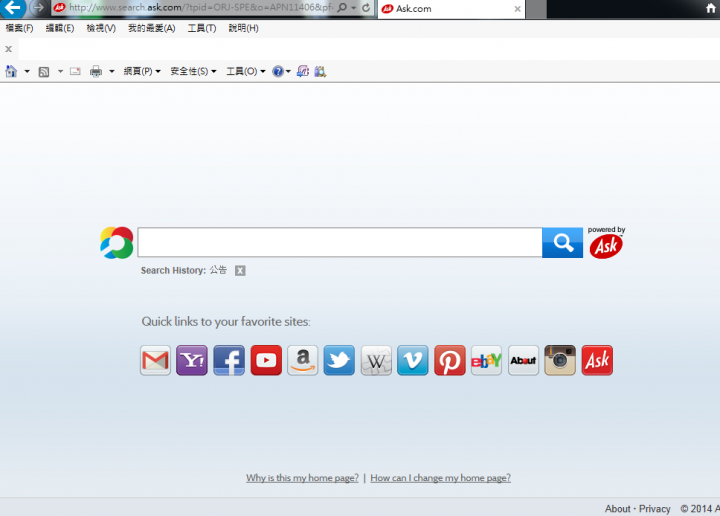Image resolution: width=720 pixels, height=516 pixels.
Task: Click the icon right of help dropdown
Action: point(303,71)
